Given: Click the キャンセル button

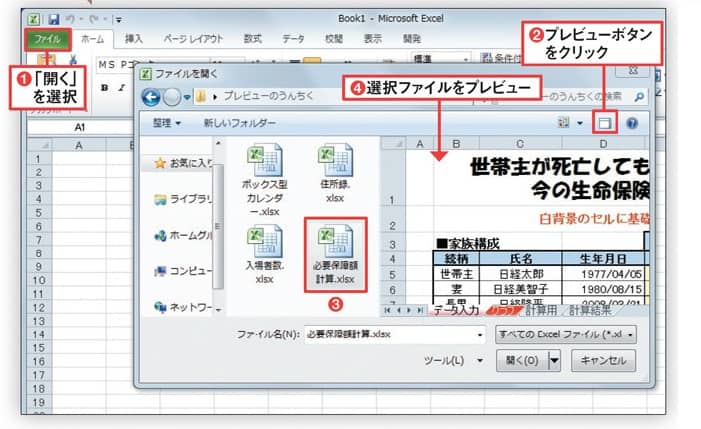Looking at the screenshot, I should (x=603, y=360).
